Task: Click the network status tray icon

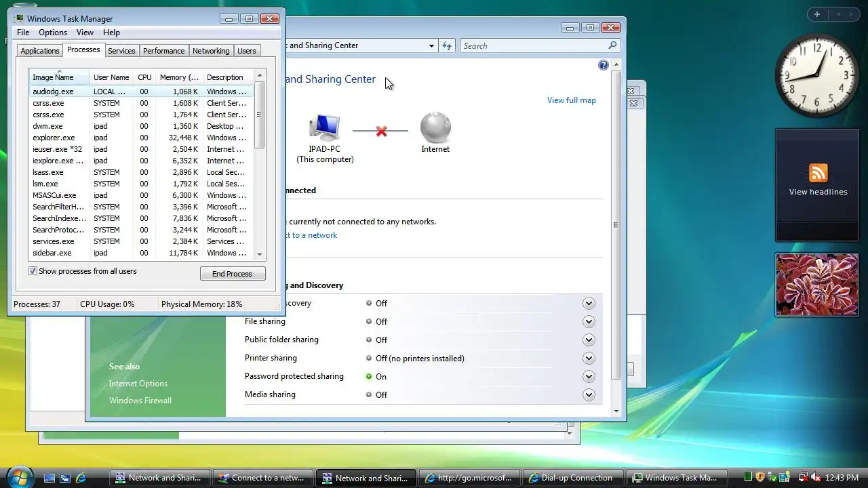Action: point(803,478)
